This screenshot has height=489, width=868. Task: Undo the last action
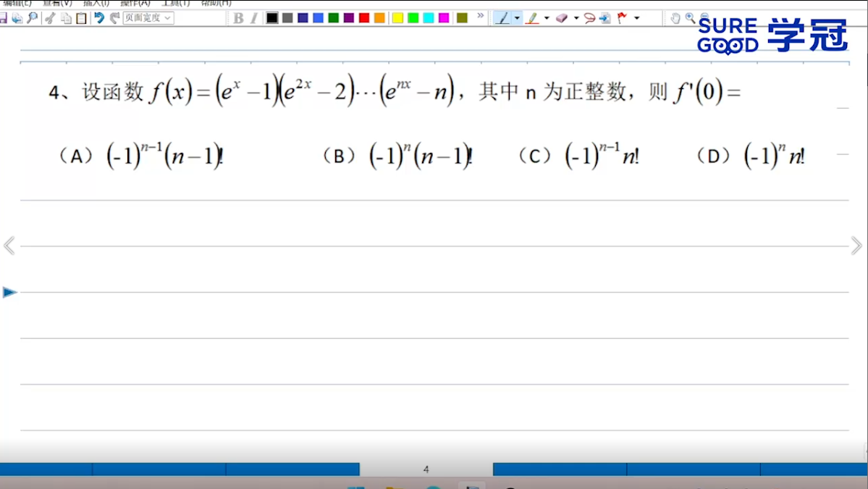[x=99, y=18]
